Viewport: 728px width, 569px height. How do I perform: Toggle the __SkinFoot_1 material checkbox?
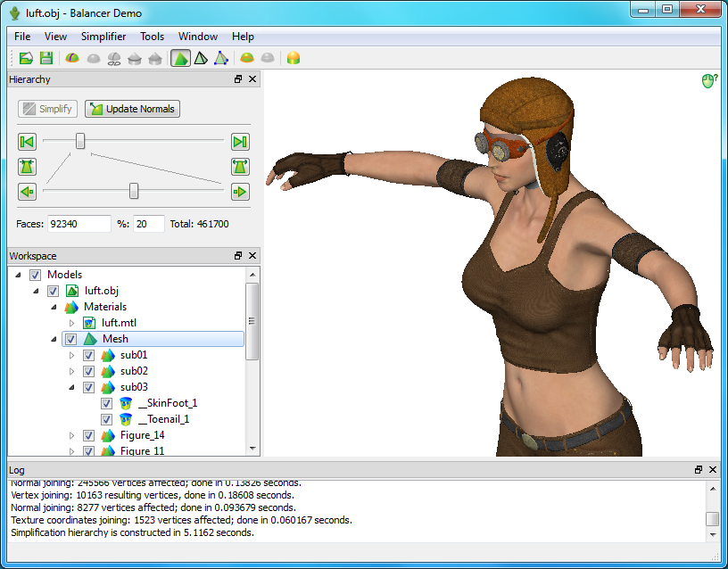tap(106, 403)
